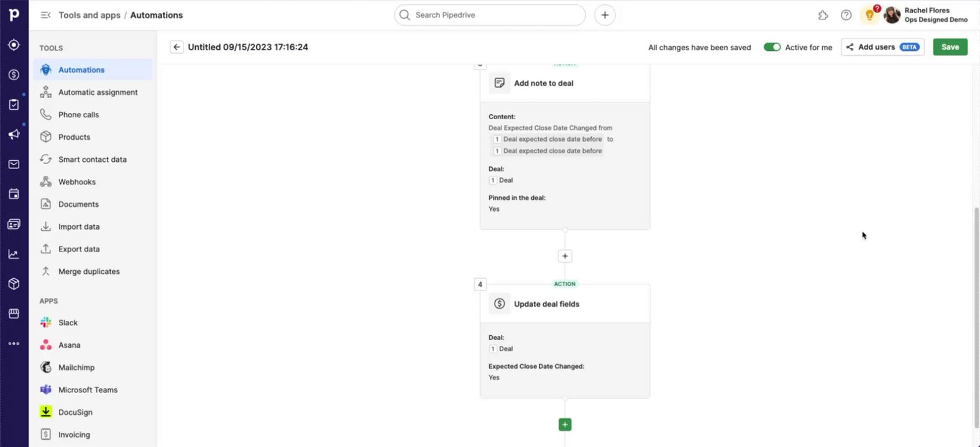Toggle the Active for me switch
The width and height of the screenshot is (980, 447).
click(772, 47)
